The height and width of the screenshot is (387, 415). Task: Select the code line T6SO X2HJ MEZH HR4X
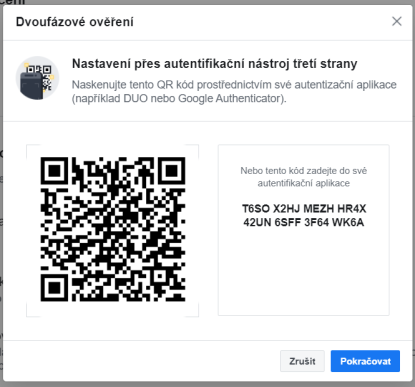click(x=304, y=209)
